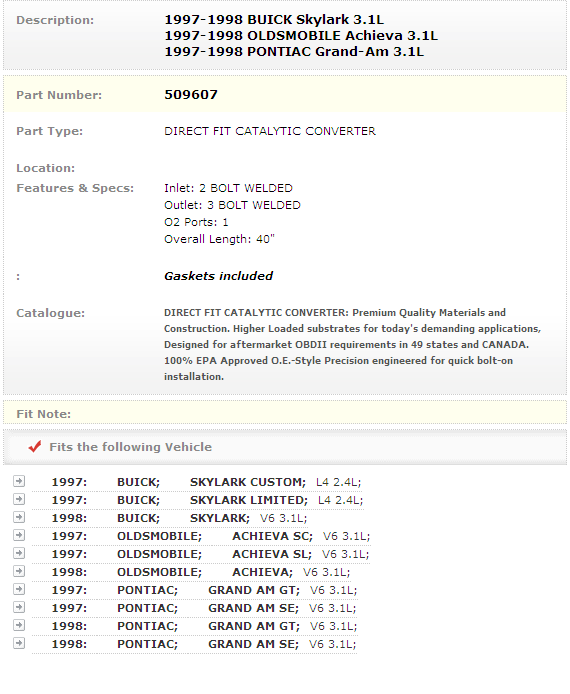Click 1997-1998 BUICK Skylark 3.1L description line
Viewport: 570px width, 694px height.
(274, 19)
